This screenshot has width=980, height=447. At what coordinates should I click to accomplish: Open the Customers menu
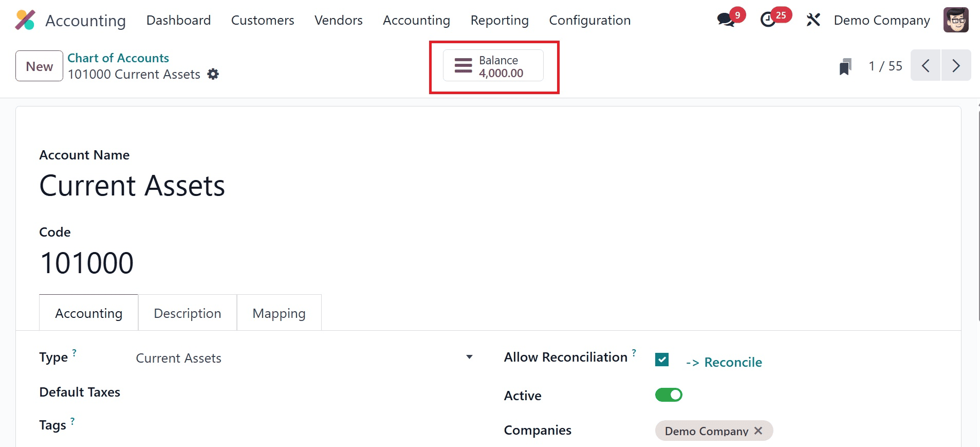[263, 20]
